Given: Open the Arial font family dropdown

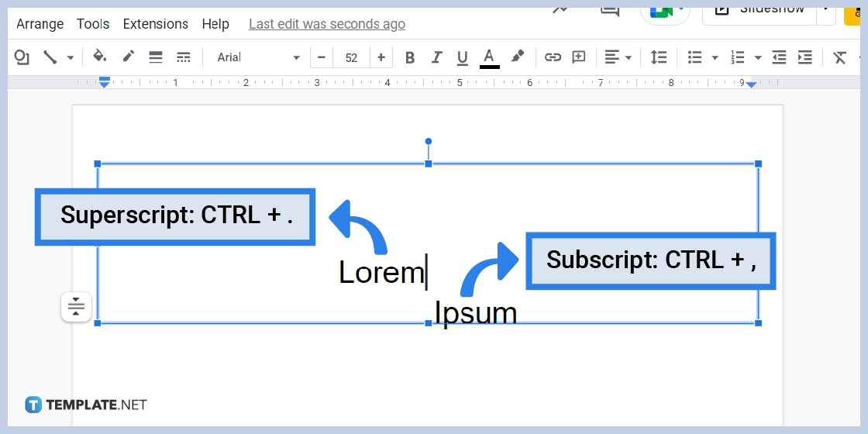Looking at the screenshot, I should tap(259, 57).
